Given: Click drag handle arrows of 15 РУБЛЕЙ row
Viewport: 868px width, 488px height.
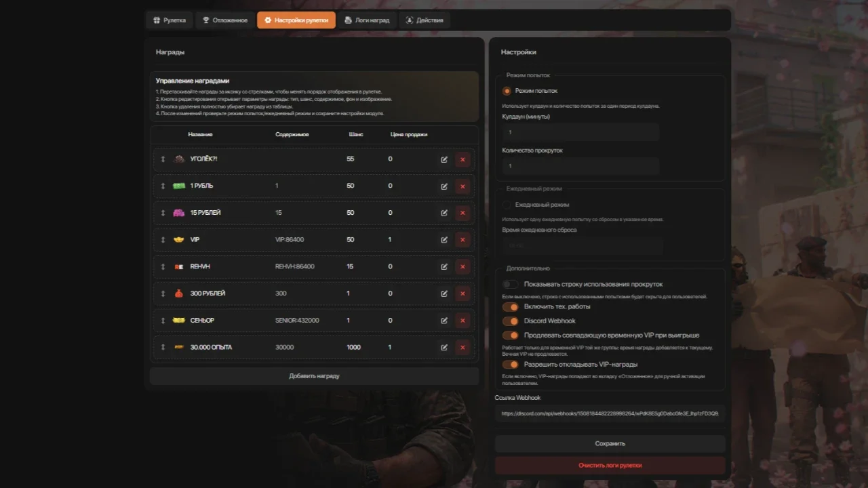Looking at the screenshot, I should 163,213.
